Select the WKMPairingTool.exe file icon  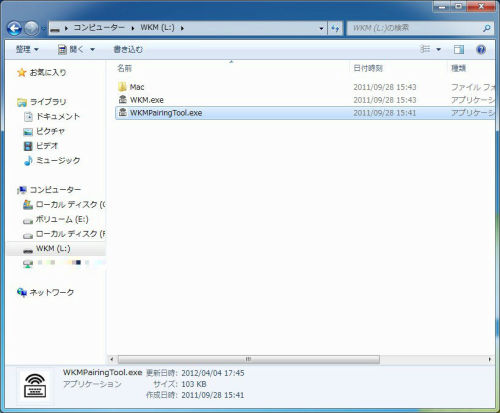[x=123, y=112]
